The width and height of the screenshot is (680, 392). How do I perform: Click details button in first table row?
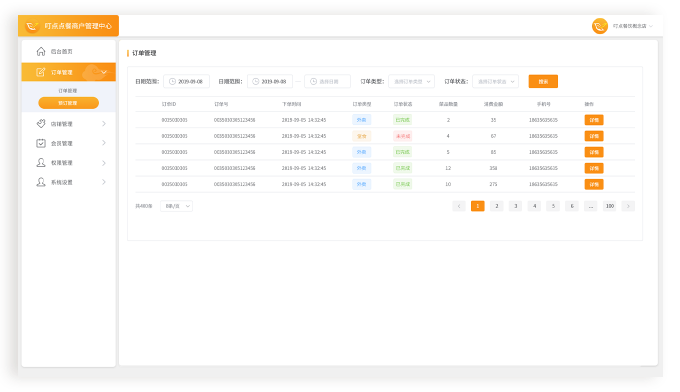(594, 120)
